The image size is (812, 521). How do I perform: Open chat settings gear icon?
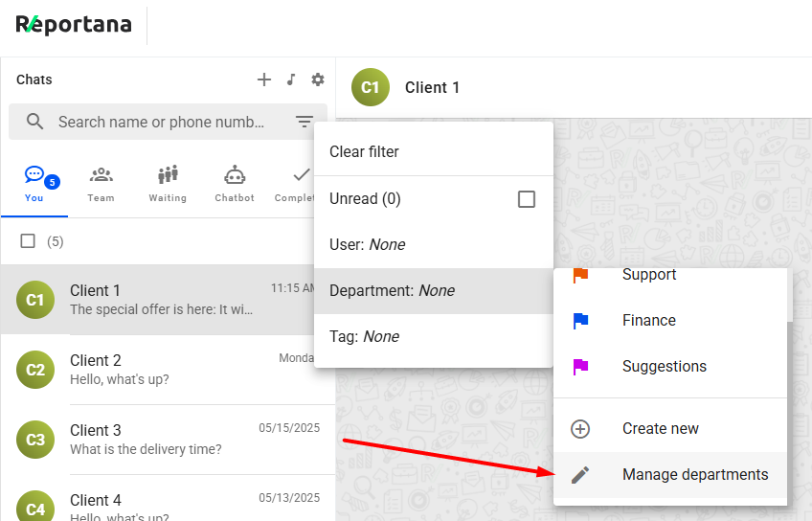[318, 79]
